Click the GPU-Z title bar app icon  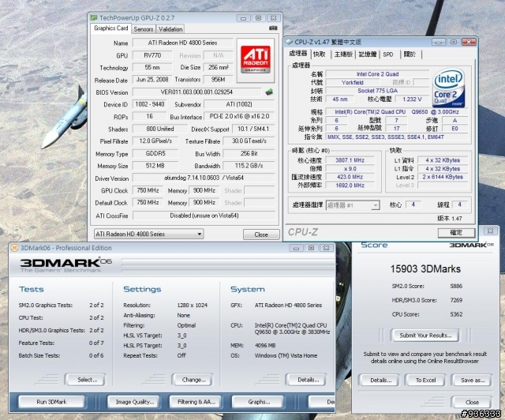click(x=94, y=17)
